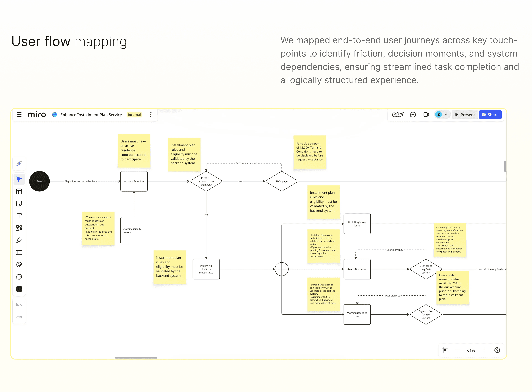Zoom out with the minus button

[457, 350]
